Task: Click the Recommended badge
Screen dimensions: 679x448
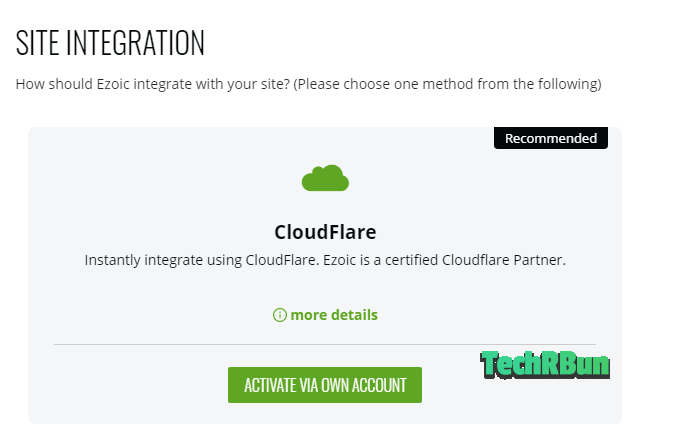Action: click(x=551, y=138)
